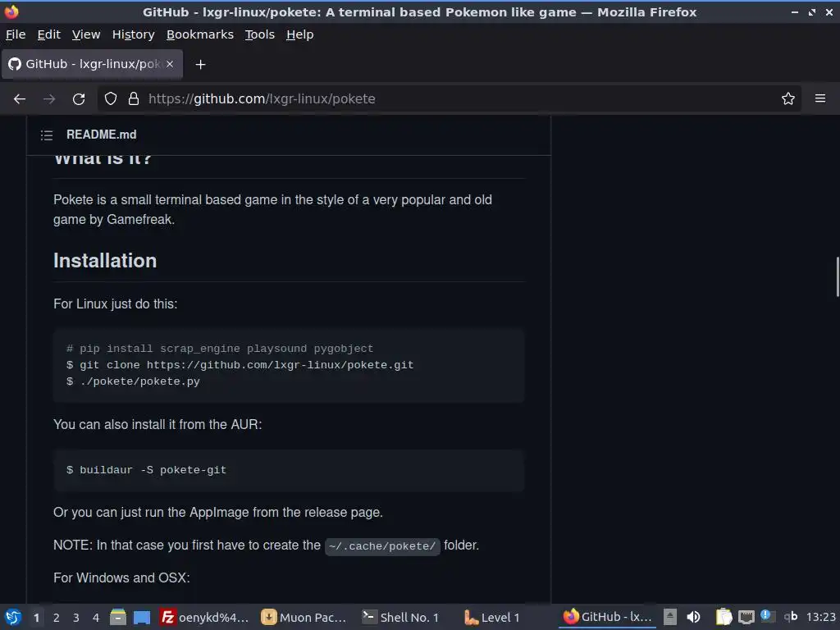Open a new tab with plus button
The width and height of the screenshot is (840, 630).
click(x=200, y=64)
